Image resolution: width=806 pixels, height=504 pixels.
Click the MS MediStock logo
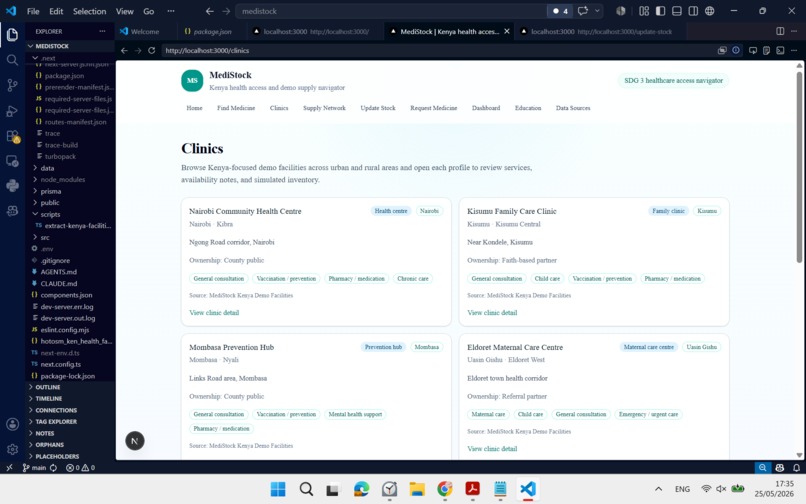[x=192, y=81]
